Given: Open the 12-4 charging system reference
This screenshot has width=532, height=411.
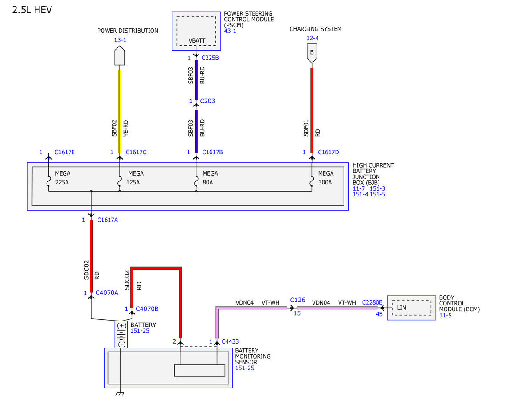Looking at the screenshot, I should click(312, 38).
